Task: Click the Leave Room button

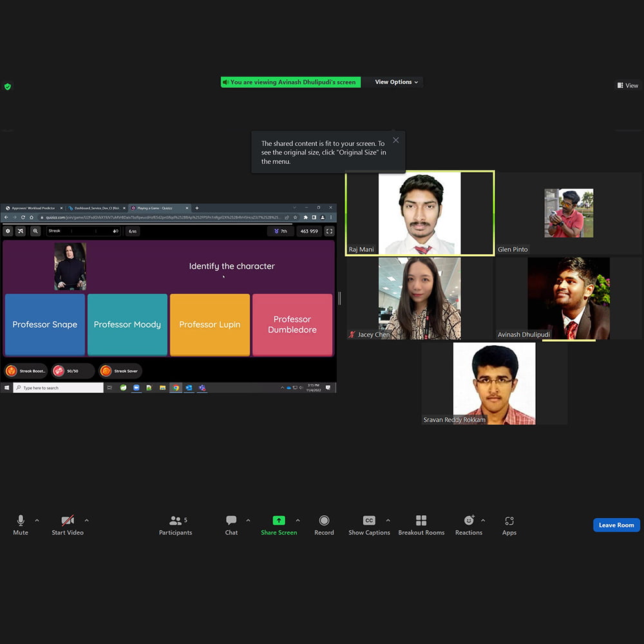Action: [616, 525]
